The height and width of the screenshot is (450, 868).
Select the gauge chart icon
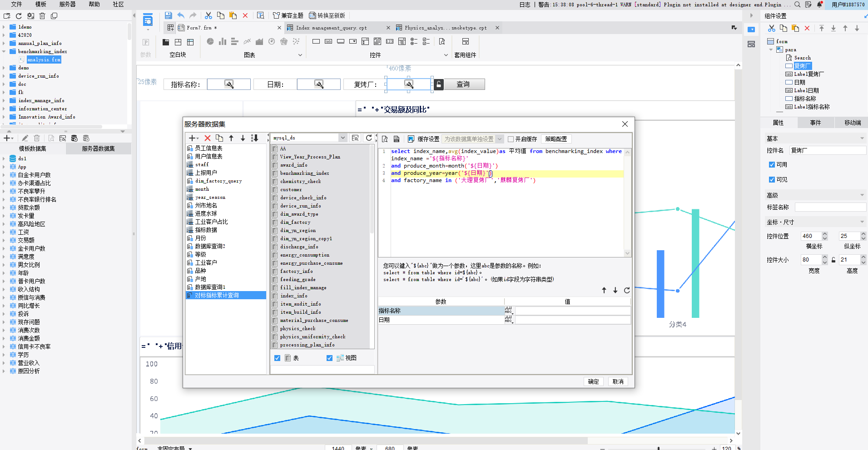pos(272,41)
